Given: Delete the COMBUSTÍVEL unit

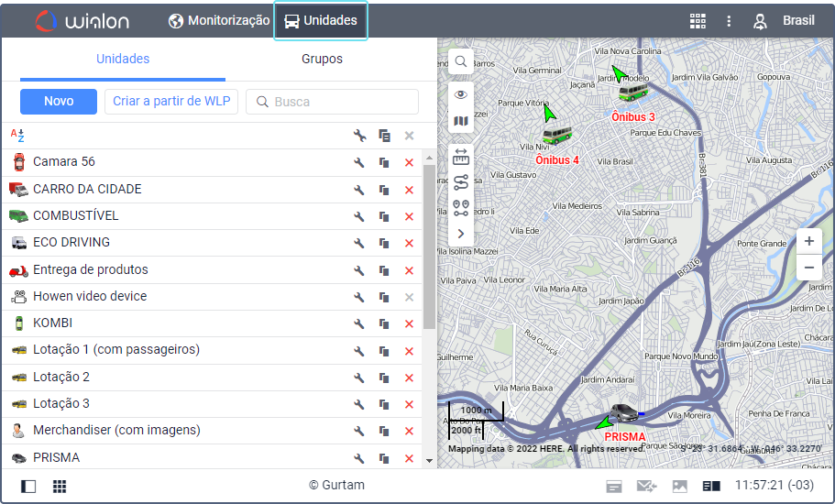Looking at the screenshot, I should (x=409, y=216).
